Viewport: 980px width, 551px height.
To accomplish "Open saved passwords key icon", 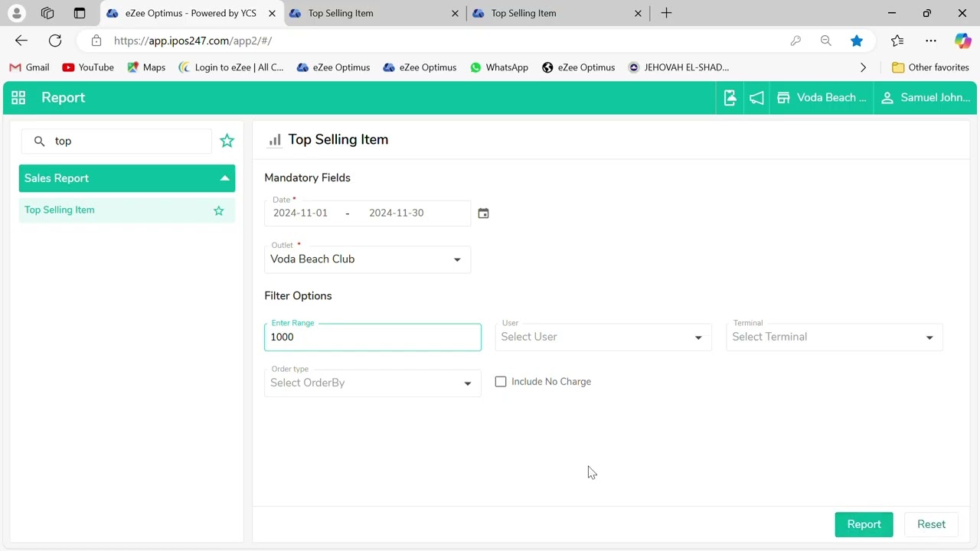I will [795, 41].
